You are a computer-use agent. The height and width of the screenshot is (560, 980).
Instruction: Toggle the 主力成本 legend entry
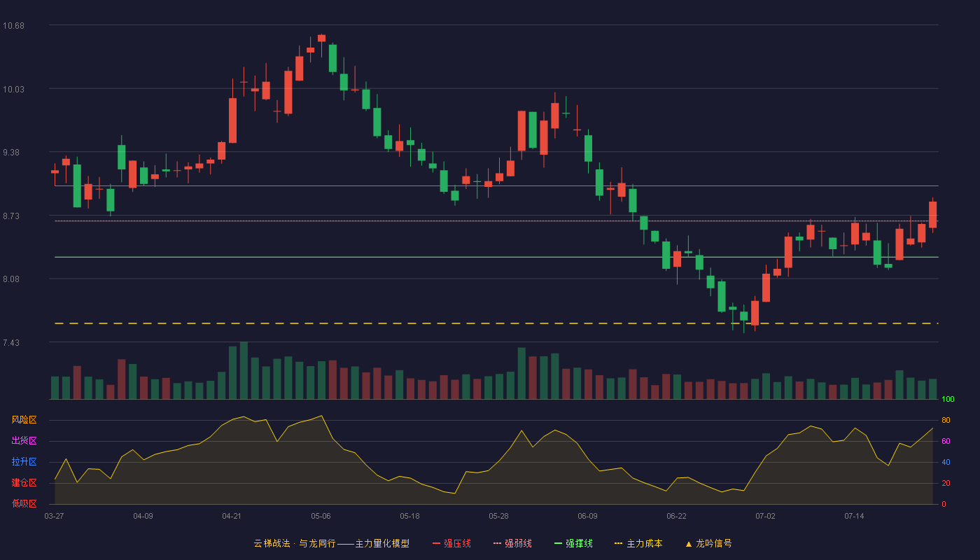tap(638, 543)
